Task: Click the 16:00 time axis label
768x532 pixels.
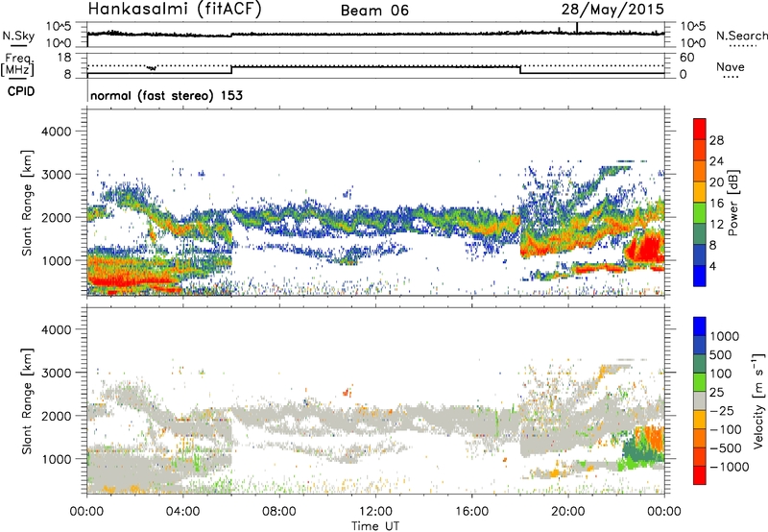Action: pos(471,512)
